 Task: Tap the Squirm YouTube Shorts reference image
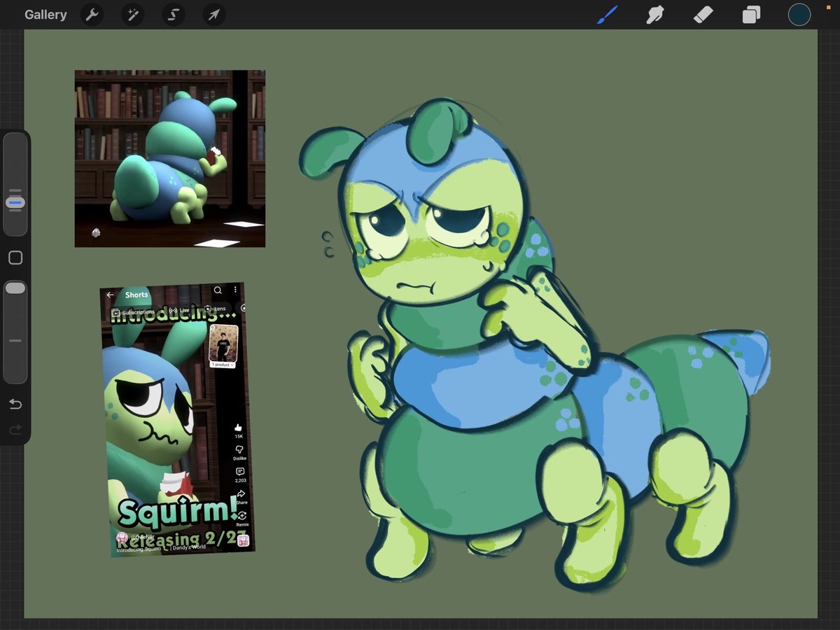tap(178, 420)
